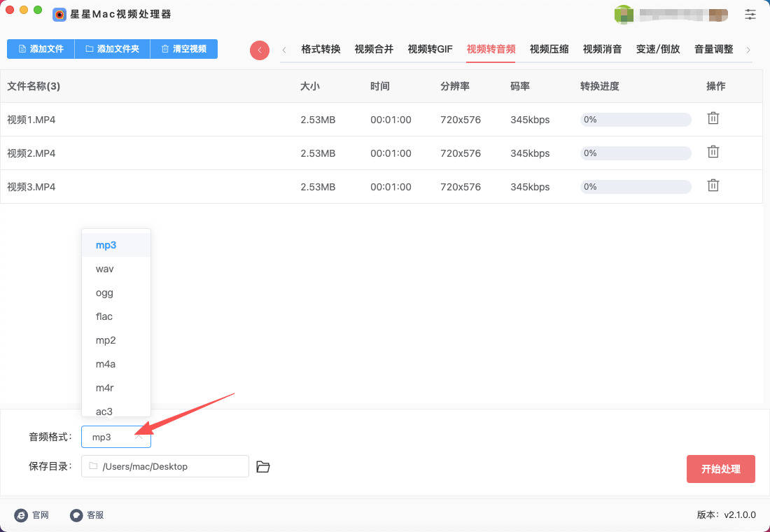This screenshot has width=770, height=532.
Task: Pick m4a from the format dropdown
Action: (106, 364)
